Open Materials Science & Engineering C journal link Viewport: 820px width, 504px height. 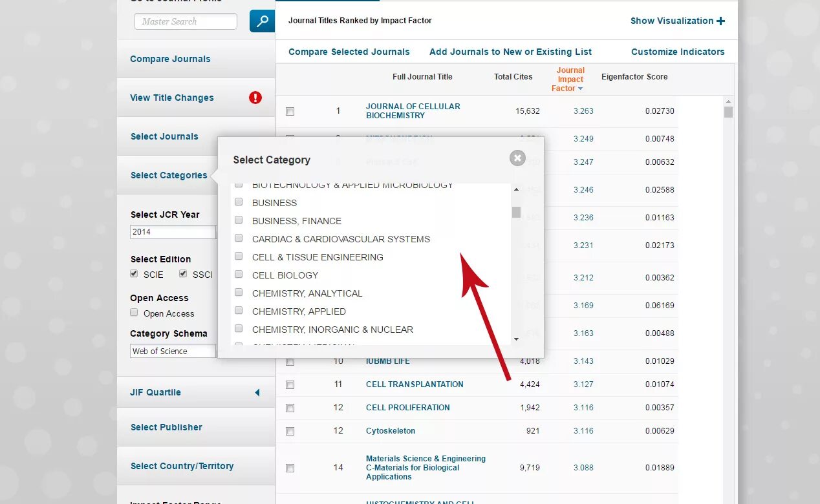pos(426,468)
